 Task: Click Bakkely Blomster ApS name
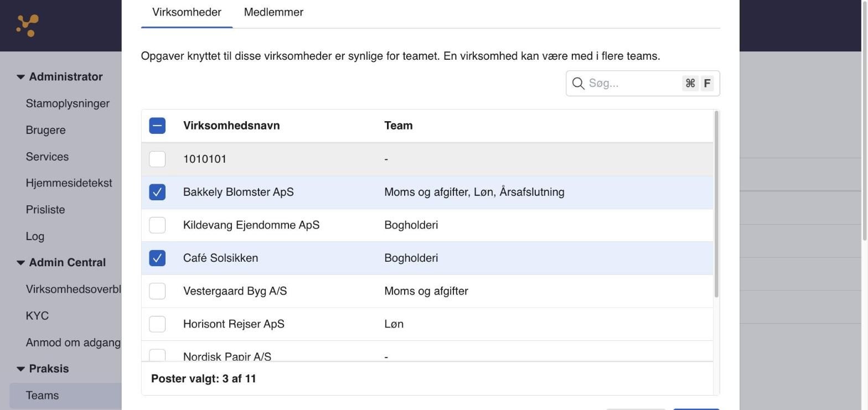[x=239, y=192]
